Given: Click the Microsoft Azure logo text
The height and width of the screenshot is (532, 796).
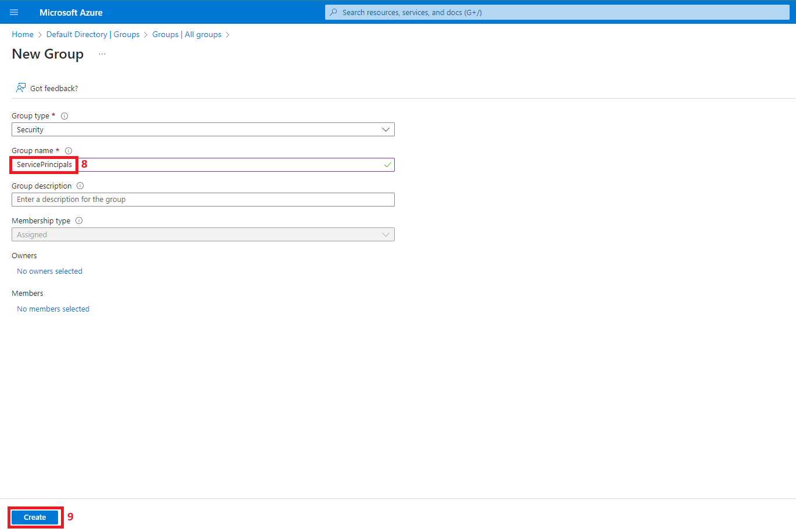Looking at the screenshot, I should point(71,12).
